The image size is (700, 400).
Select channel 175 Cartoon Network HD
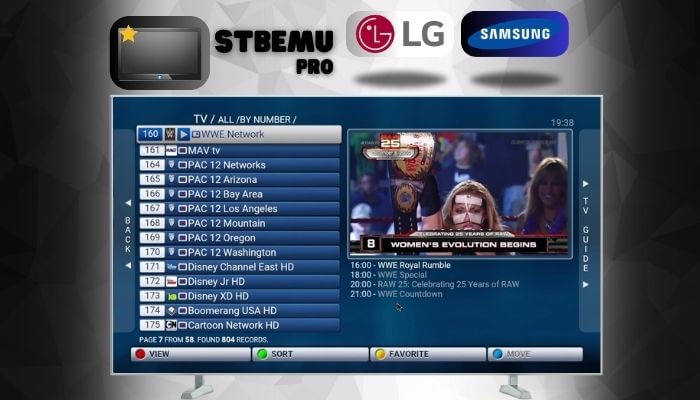(x=240, y=325)
